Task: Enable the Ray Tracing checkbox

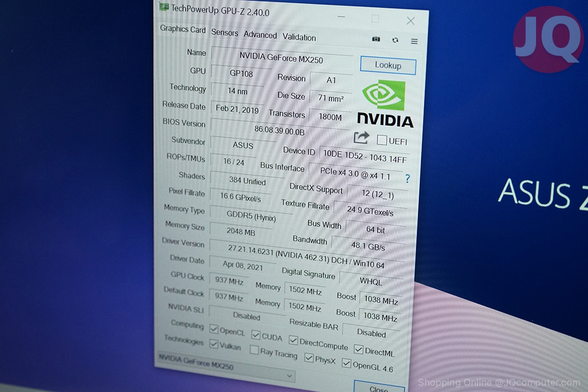Action: coord(254,350)
